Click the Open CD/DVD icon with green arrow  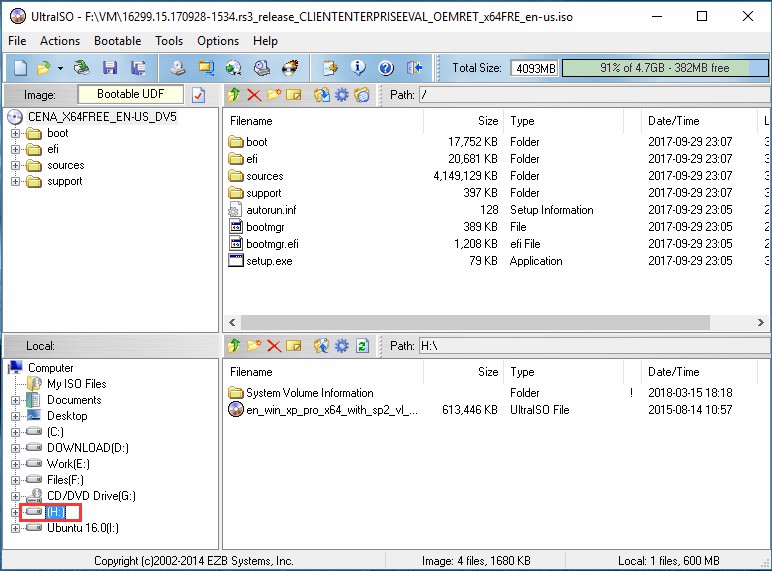point(82,68)
